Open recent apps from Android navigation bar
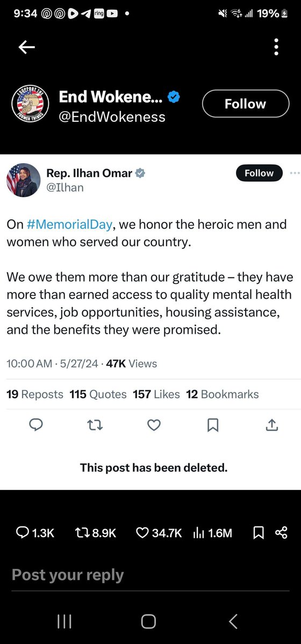The image size is (301, 644). [64, 621]
